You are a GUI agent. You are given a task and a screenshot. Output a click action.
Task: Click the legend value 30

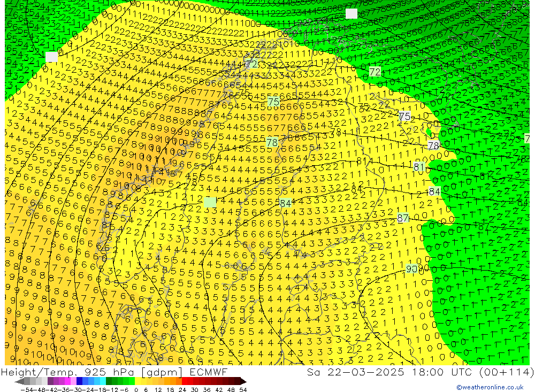click(x=195, y=390)
